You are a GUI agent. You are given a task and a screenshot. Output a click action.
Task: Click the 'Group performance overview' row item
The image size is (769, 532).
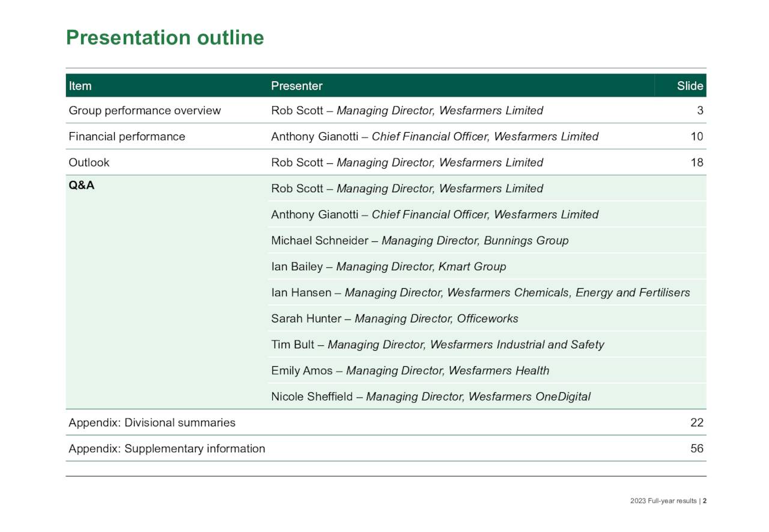145,110
